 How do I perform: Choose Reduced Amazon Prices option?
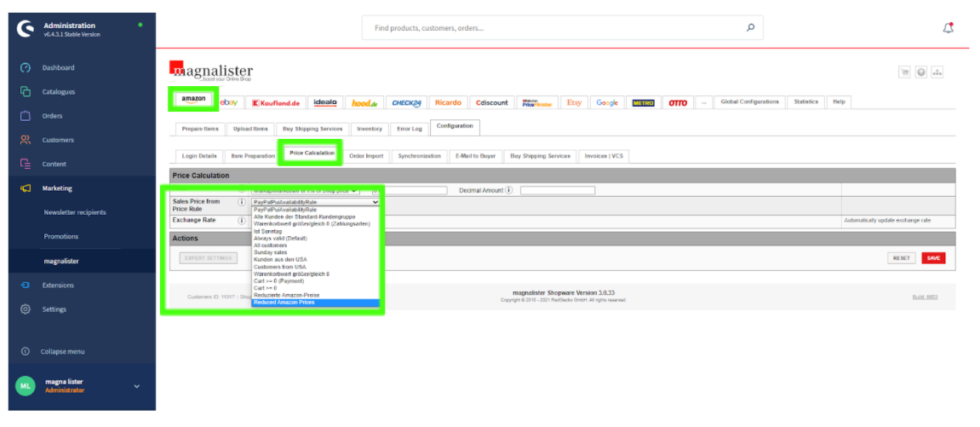pos(315,303)
